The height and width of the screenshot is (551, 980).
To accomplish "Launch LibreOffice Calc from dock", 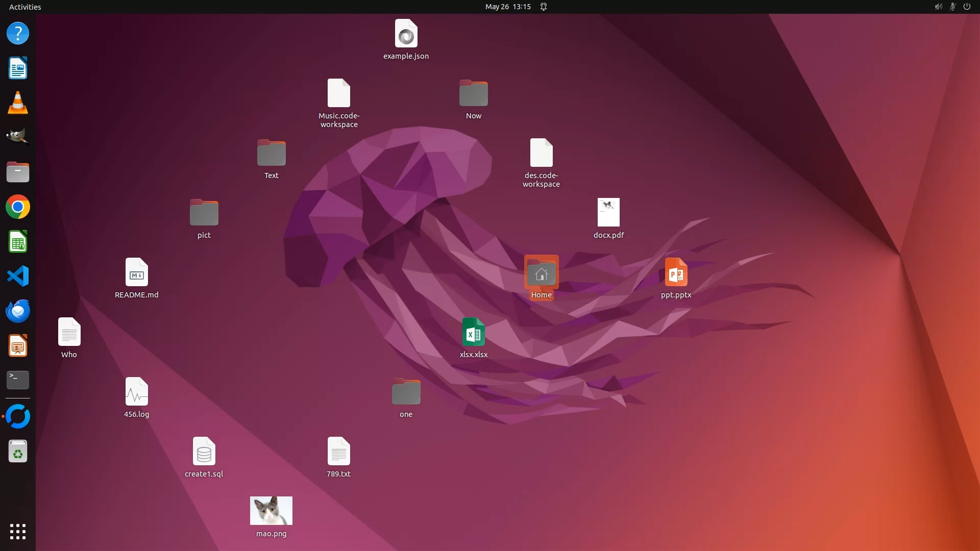I will 18,242.
